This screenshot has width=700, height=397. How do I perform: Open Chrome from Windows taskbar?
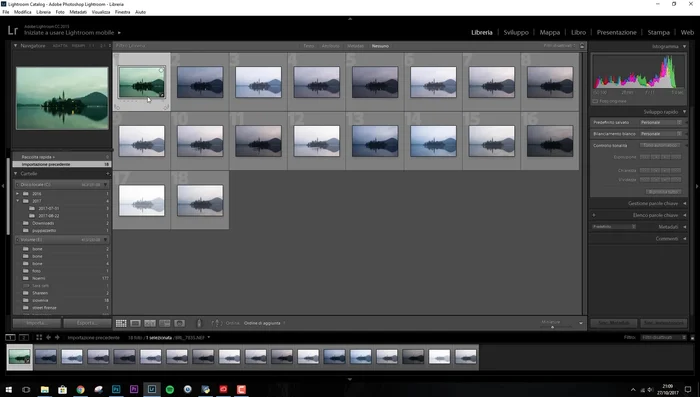[80, 389]
